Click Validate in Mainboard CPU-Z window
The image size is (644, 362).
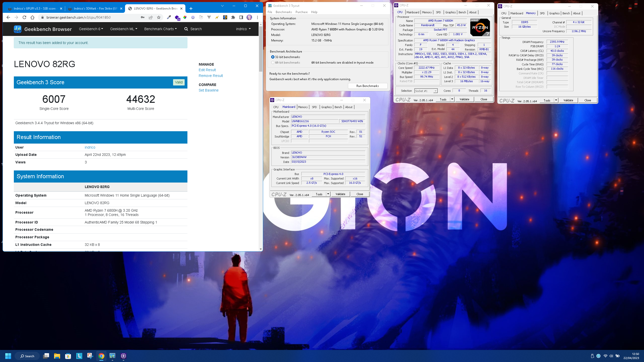340,194
